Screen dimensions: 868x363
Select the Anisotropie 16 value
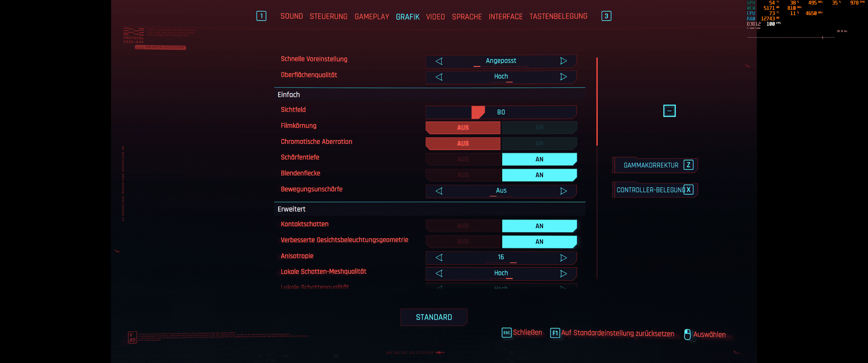coord(501,257)
